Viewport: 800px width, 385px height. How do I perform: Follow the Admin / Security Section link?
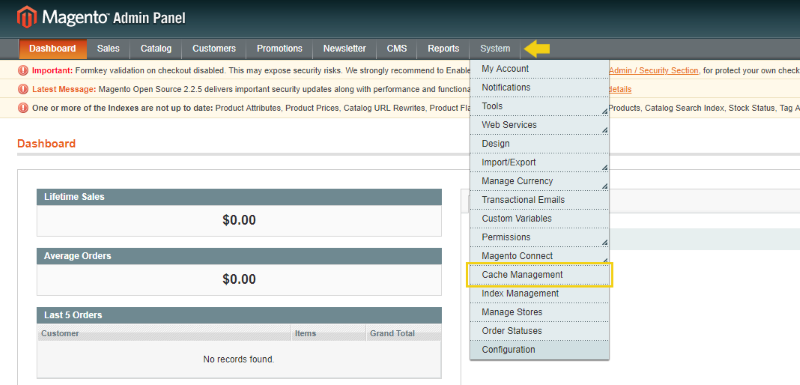(653, 70)
